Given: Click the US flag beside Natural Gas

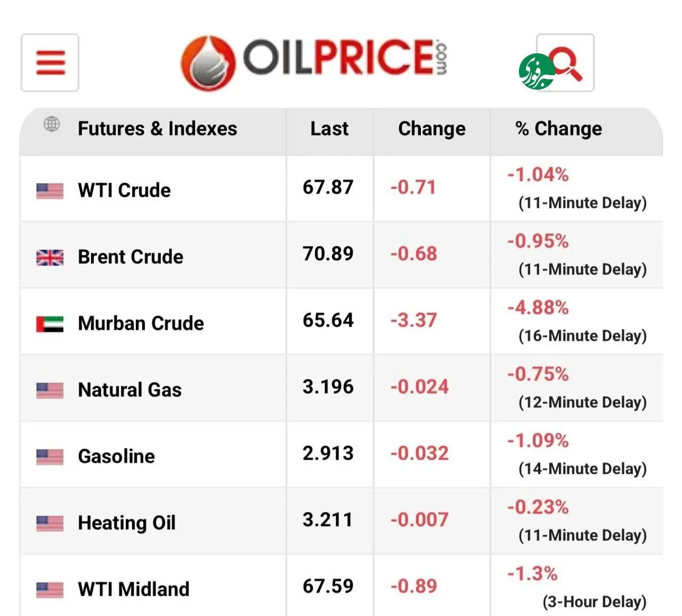Looking at the screenshot, I should pos(50,390).
